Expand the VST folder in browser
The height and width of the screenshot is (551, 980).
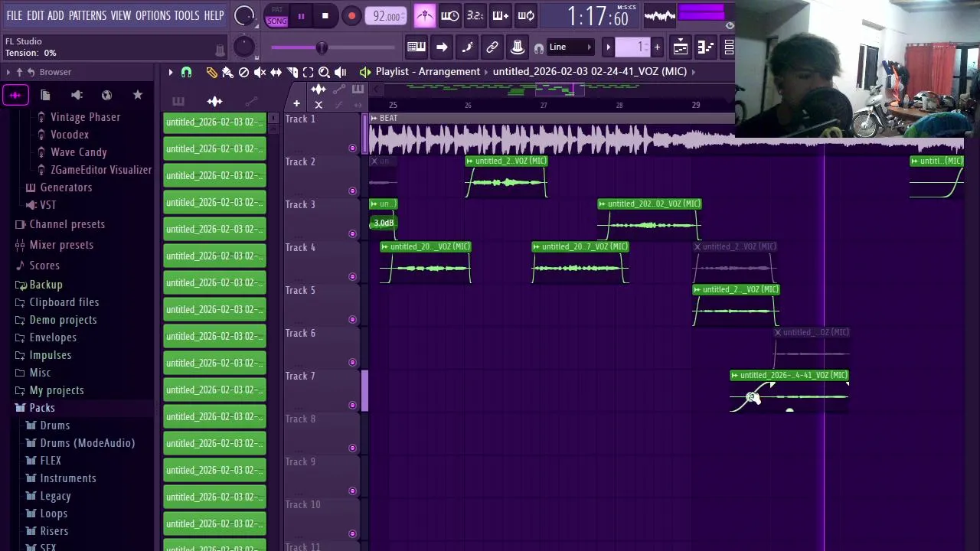tap(47, 205)
